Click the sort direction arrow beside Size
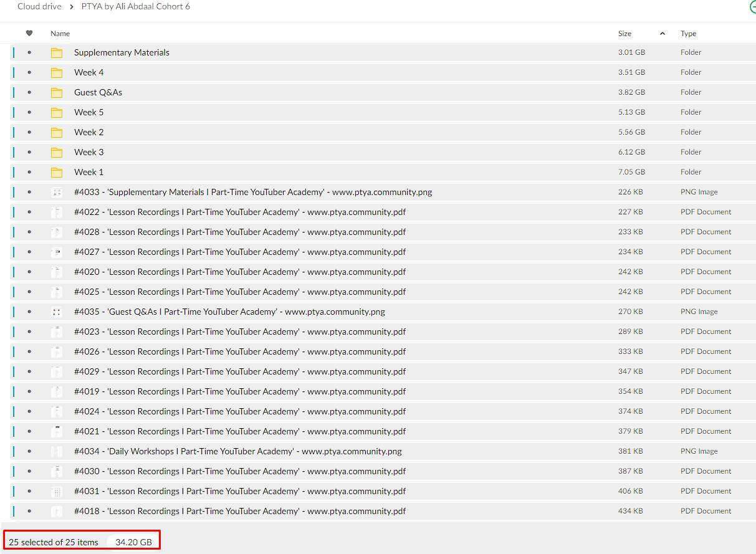Image resolution: width=756 pixels, height=554 pixels. (662, 34)
